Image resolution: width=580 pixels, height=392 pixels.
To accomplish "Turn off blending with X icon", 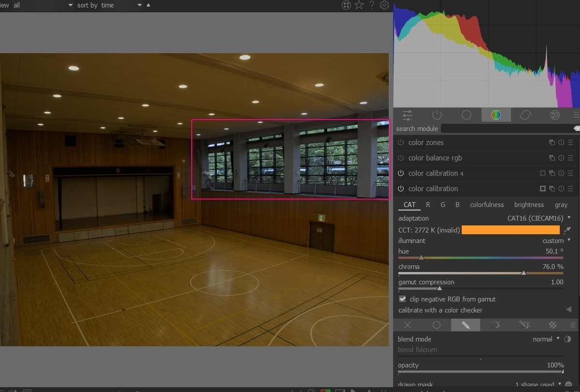I will (407, 325).
